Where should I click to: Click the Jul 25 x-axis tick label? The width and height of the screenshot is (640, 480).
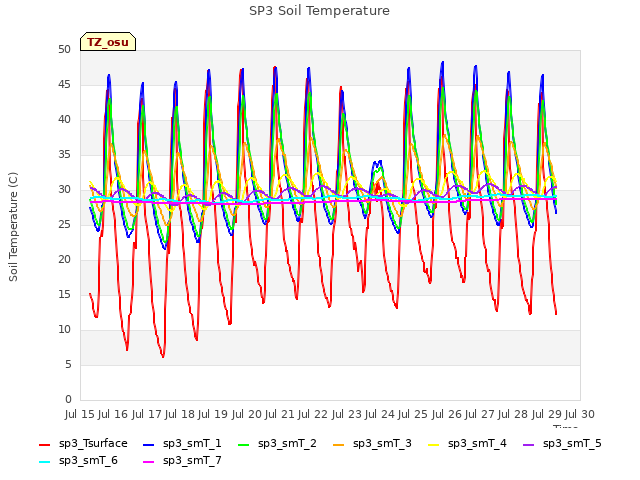click(x=413, y=414)
